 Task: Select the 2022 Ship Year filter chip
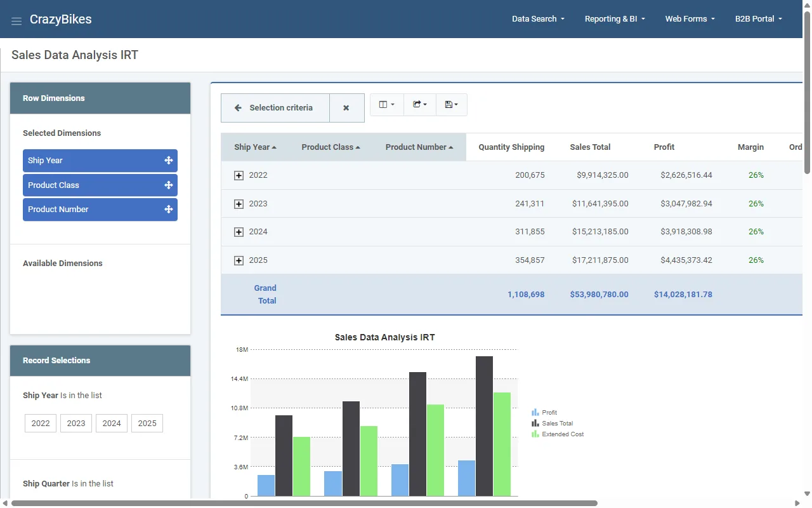click(41, 424)
